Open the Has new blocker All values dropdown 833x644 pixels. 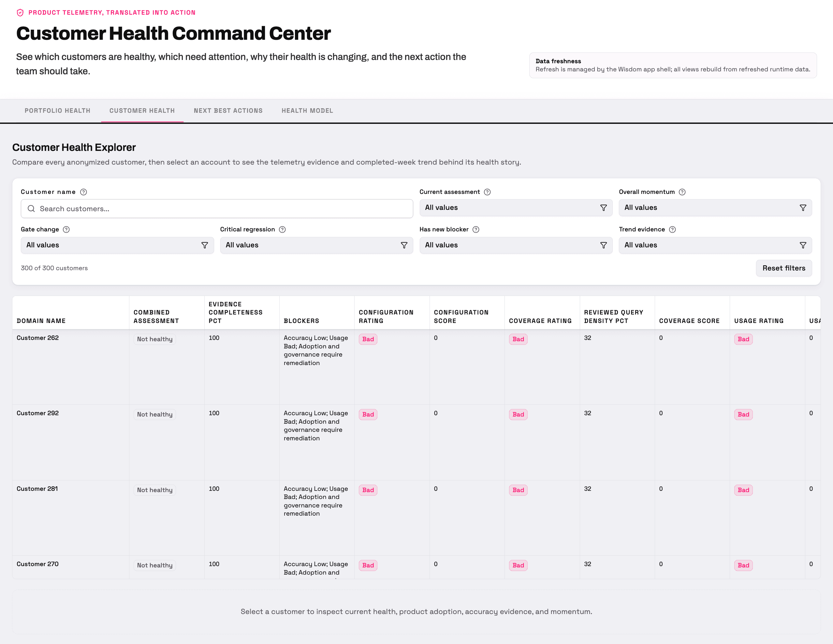[516, 245]
